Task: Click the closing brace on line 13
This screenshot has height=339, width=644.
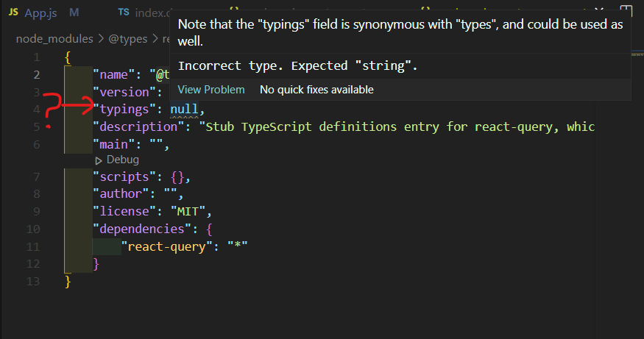Action: [68, 282]
